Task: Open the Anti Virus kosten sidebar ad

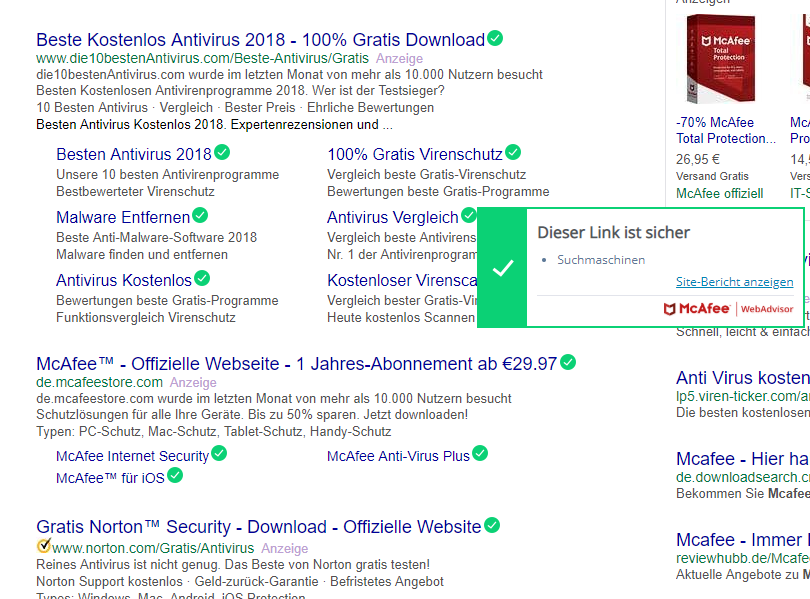Action: pos(742,378)
